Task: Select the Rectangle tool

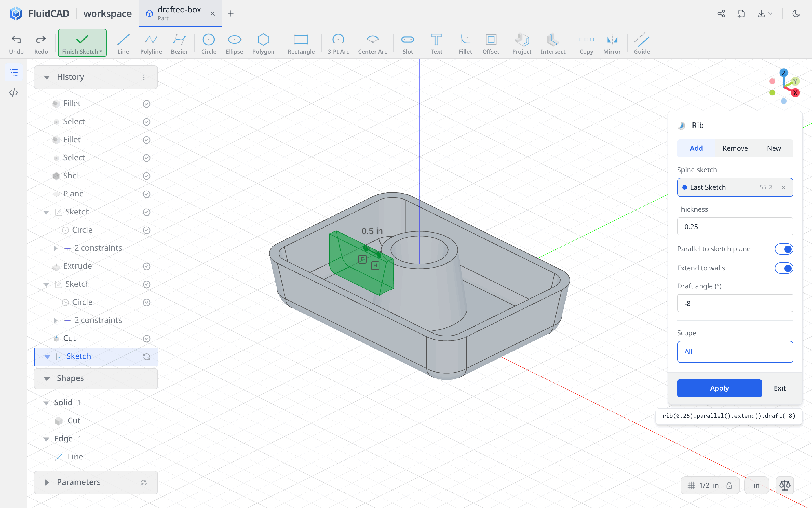Action: [301, 43]
